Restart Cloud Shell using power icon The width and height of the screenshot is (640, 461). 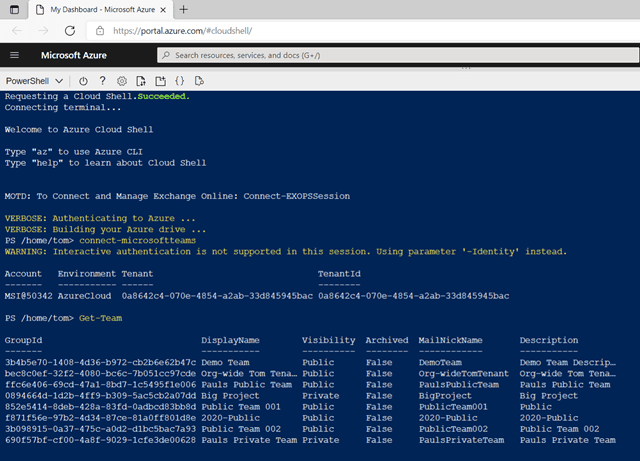pos(83,81)
